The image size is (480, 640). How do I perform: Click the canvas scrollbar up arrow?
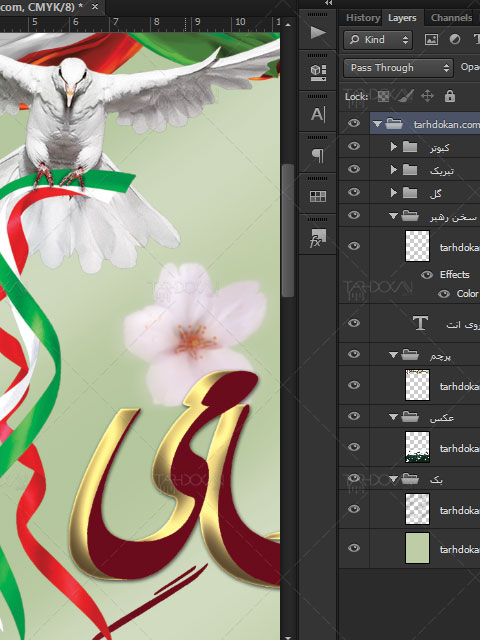pos(288,25)
